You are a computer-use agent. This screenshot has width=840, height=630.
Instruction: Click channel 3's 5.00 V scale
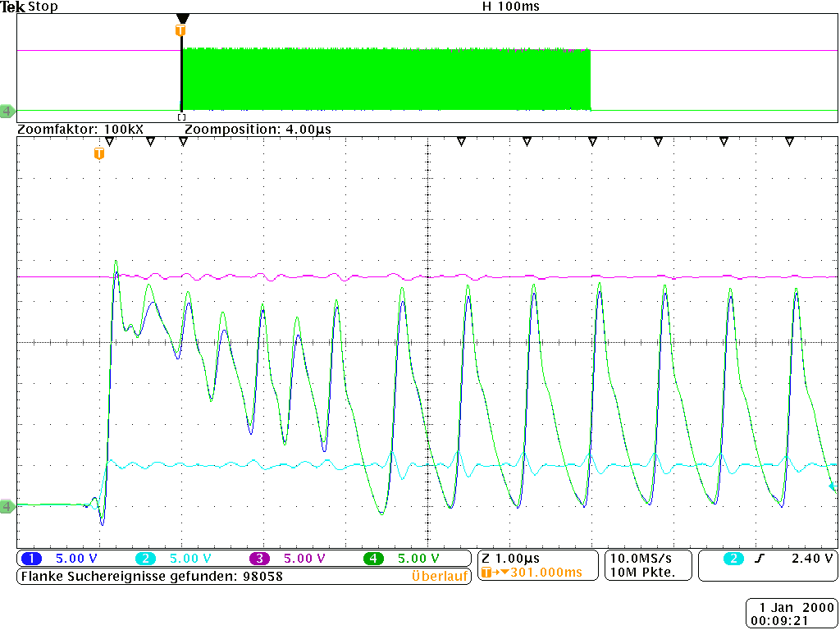[x=305, y=559]
